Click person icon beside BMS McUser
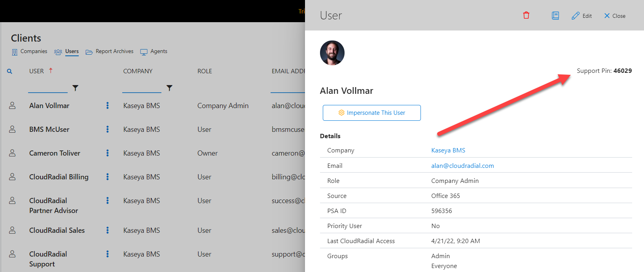 click(12, 129)
